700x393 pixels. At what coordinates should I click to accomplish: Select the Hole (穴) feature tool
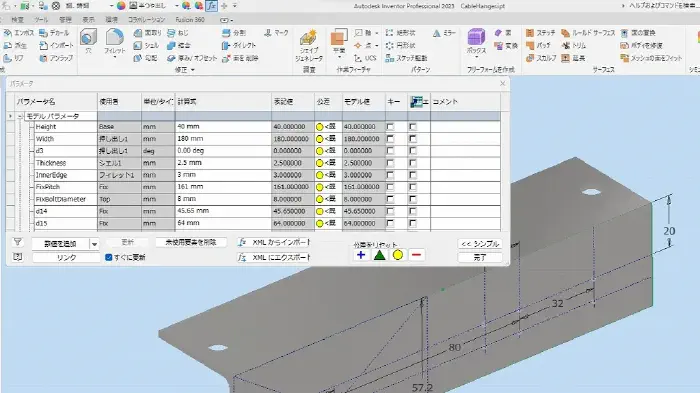tap(88, 41)
